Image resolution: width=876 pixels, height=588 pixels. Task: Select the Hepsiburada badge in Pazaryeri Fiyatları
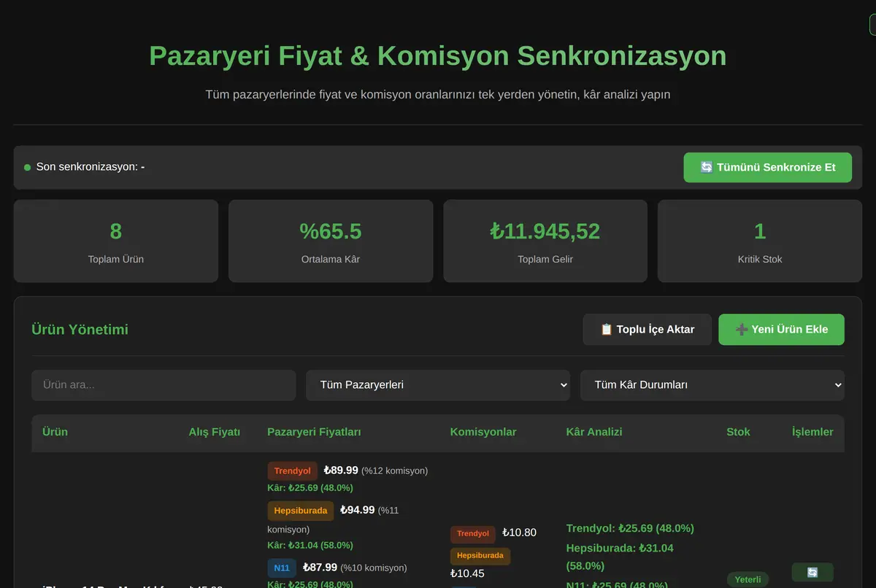(x=301, y=511)
